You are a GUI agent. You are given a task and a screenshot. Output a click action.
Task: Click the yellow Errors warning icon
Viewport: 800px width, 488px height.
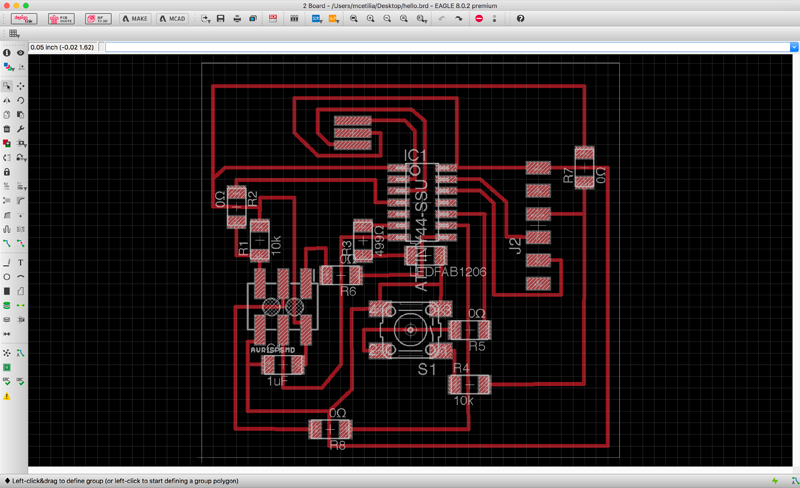tap(7, 396)
